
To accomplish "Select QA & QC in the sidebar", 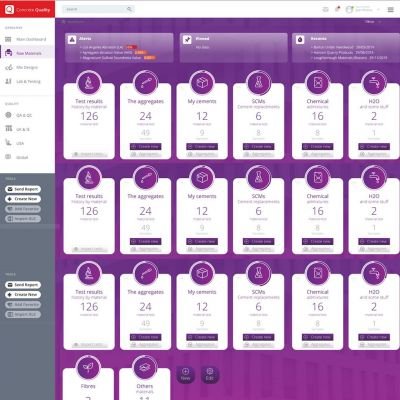I will (24, 115).
